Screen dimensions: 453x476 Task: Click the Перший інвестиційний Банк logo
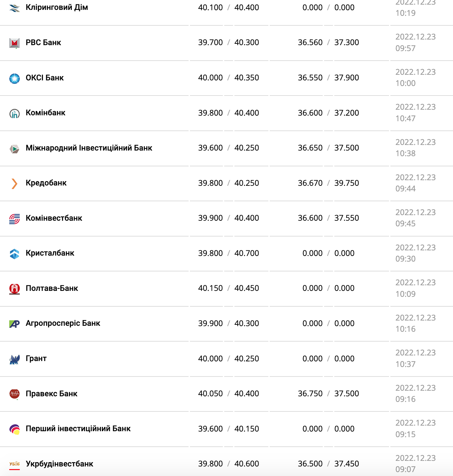click(15, 429)
